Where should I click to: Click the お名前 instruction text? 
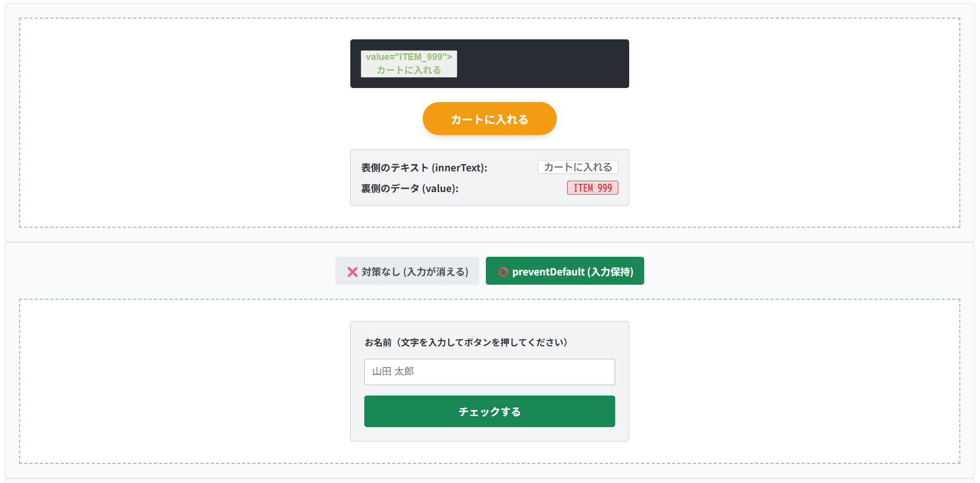pos(466,342)
